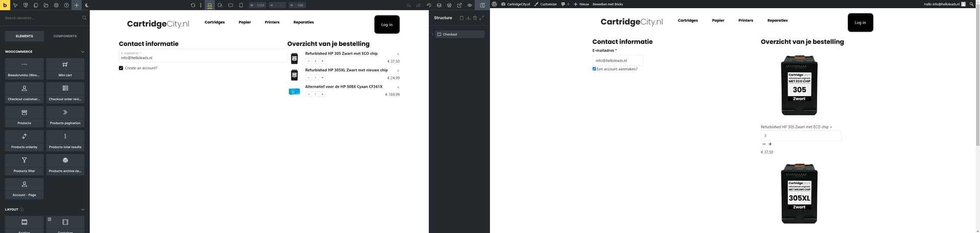The height and width of the screenshot is (233, 980).
Task: Add the Breadcrumbs (Woo) element
Action: (x=24, y=68)
